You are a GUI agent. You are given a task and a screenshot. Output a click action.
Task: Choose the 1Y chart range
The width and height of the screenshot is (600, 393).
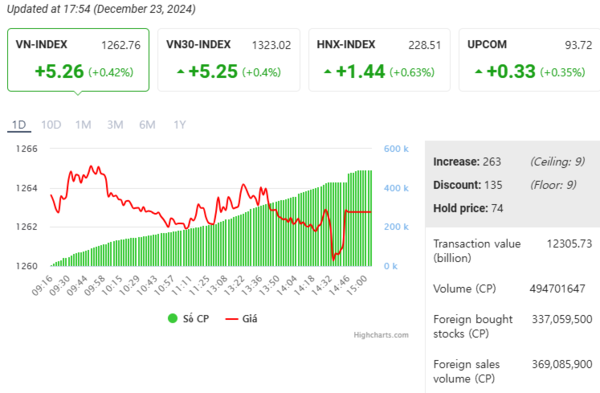(180, 125)
